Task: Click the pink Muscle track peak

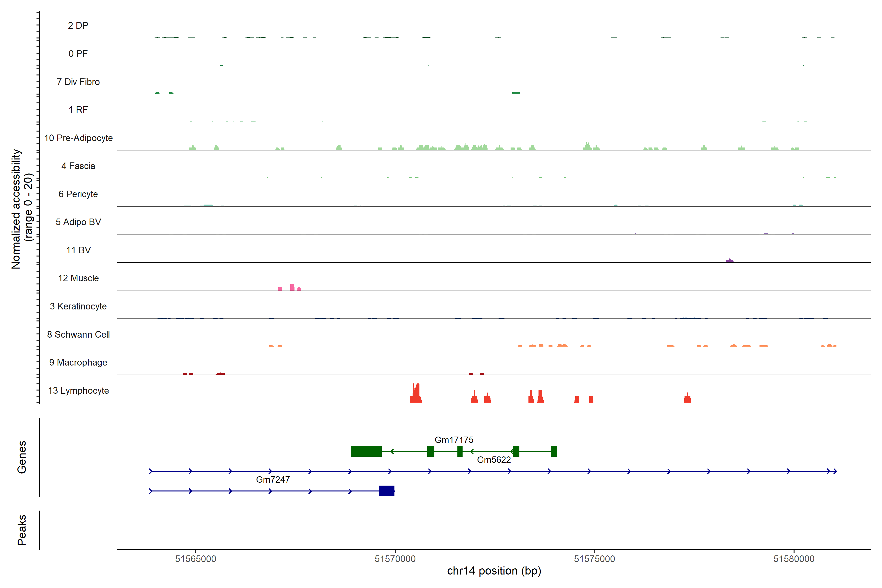Action: (292, 288)
